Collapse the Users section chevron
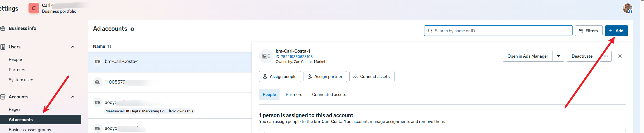 coord(73,47)
